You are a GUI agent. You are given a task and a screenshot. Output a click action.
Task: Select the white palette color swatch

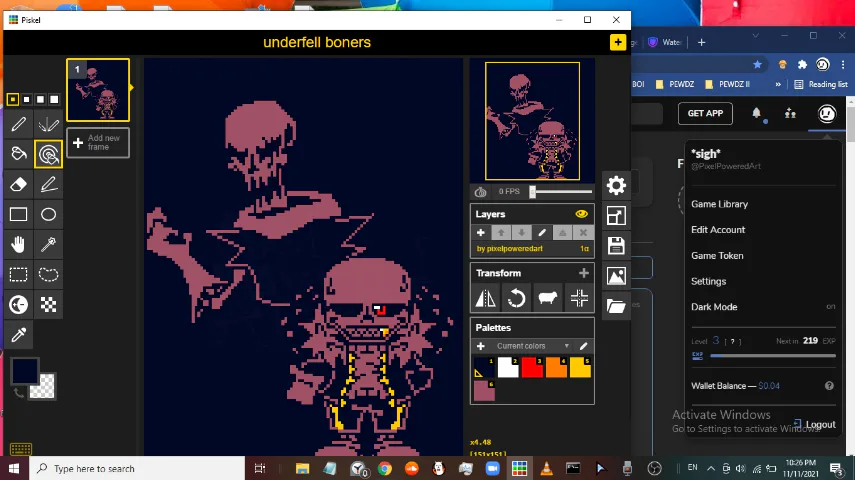tap(508, 368)
